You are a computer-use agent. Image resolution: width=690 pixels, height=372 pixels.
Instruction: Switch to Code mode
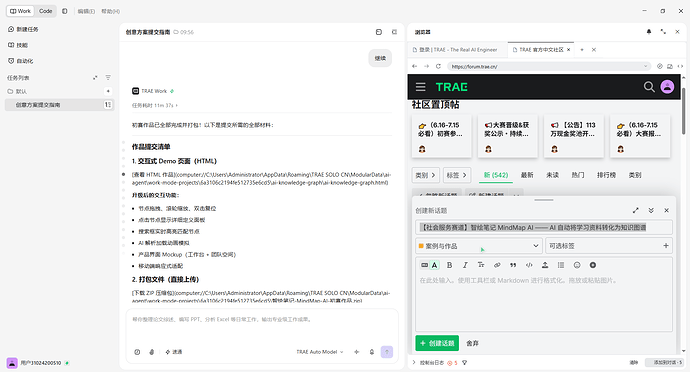click(45, 11)
